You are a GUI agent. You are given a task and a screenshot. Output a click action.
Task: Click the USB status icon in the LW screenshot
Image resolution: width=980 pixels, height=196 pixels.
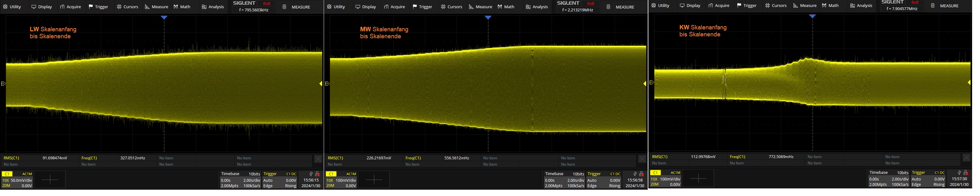pos(311,174)
